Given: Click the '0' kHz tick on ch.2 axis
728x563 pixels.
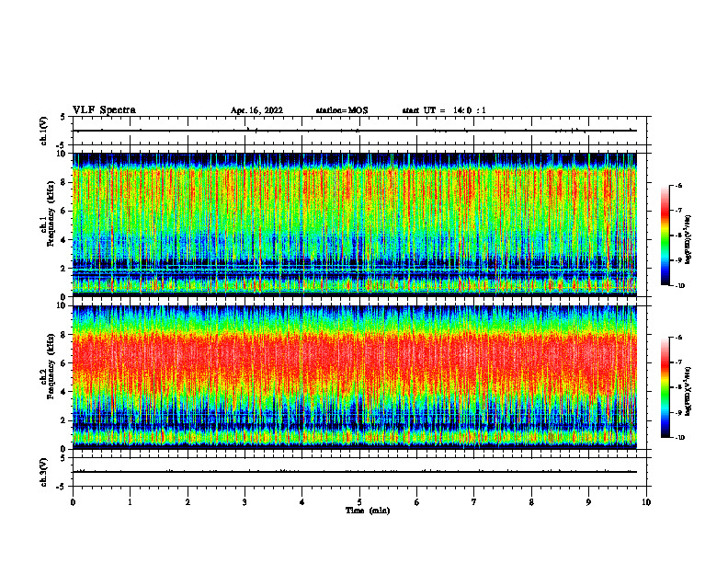Looking at the screenshot, I should (64, 449).
